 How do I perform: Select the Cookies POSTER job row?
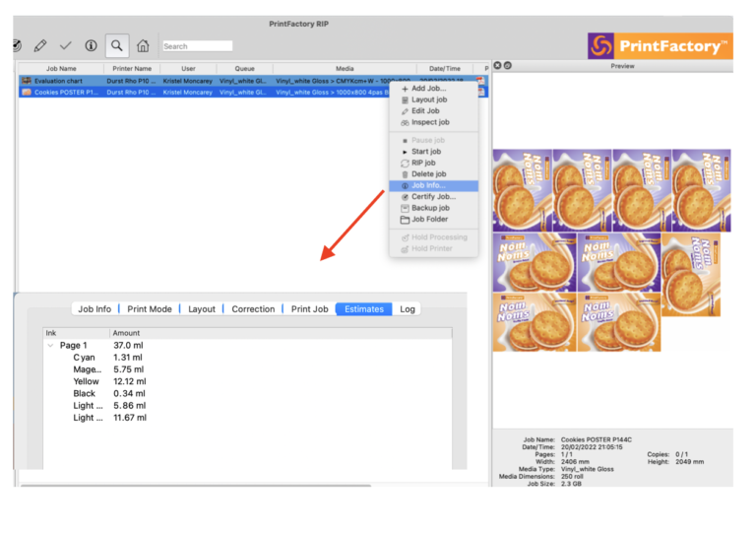point(253,93)
